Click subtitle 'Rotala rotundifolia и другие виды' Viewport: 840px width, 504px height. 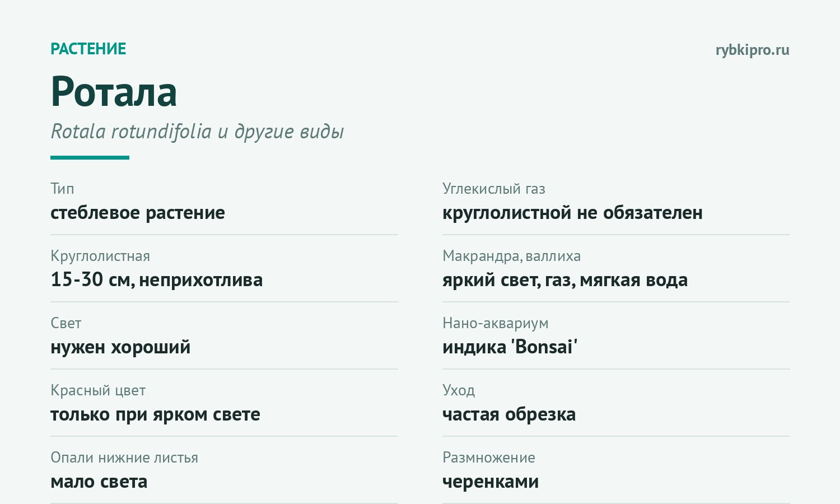(197, 132)
